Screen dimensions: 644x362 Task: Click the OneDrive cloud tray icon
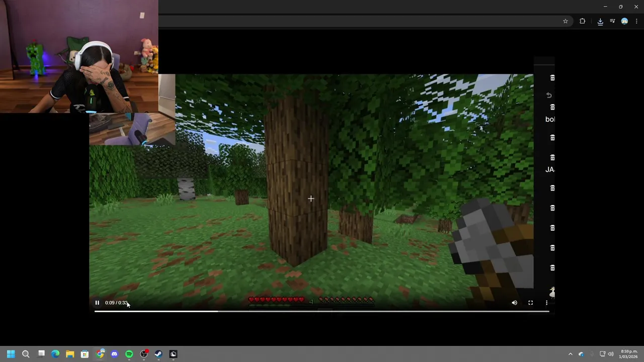coord(581,354)
